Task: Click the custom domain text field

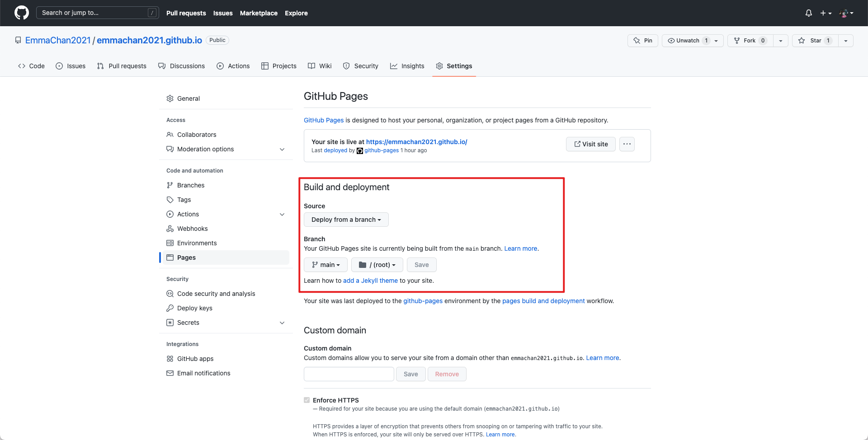Action: pos(349,374)
